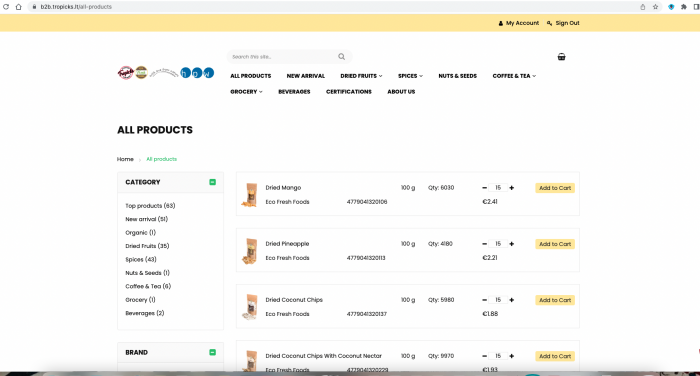Image resolution: width=700 pixels, height=376 pixels.
Task: Filter by Organic category
Action: (x=140, y=233)
